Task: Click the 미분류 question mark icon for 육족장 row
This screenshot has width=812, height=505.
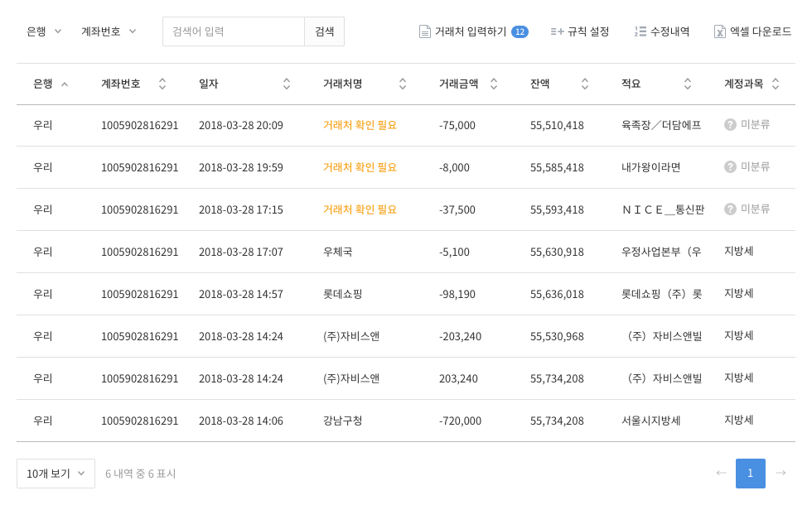Action: coord(730,124)
